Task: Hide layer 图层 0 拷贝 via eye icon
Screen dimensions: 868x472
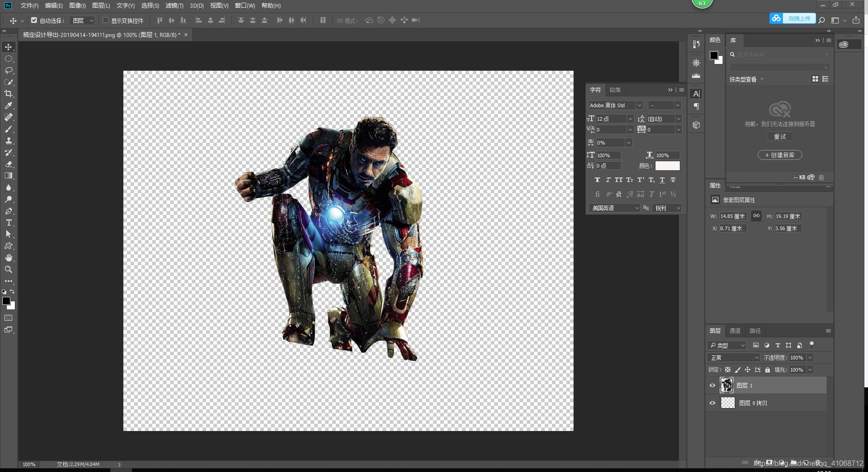Action: point(712,403)
